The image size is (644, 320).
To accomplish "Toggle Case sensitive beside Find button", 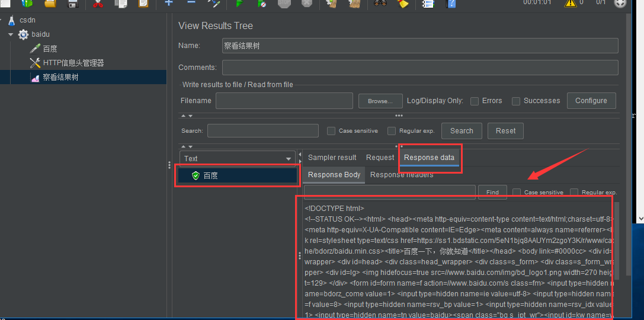I will point(517,192).
